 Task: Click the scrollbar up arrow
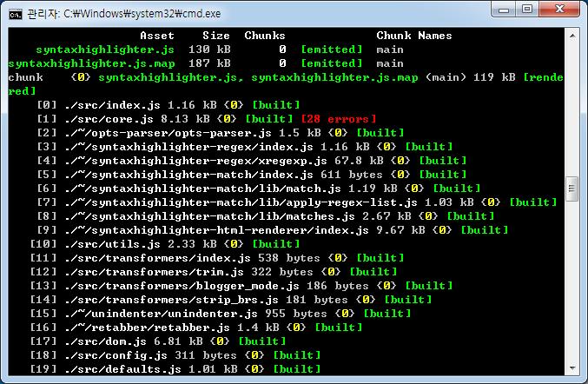(572, 36)
